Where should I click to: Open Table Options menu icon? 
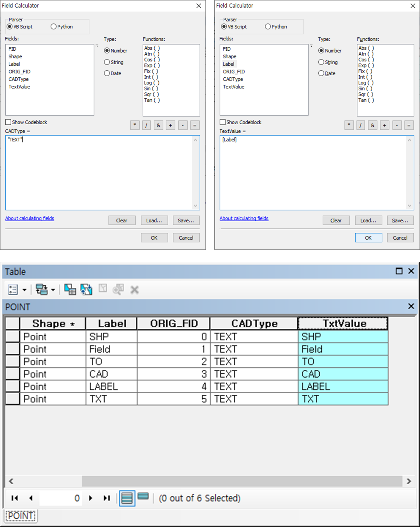point(13,290)
